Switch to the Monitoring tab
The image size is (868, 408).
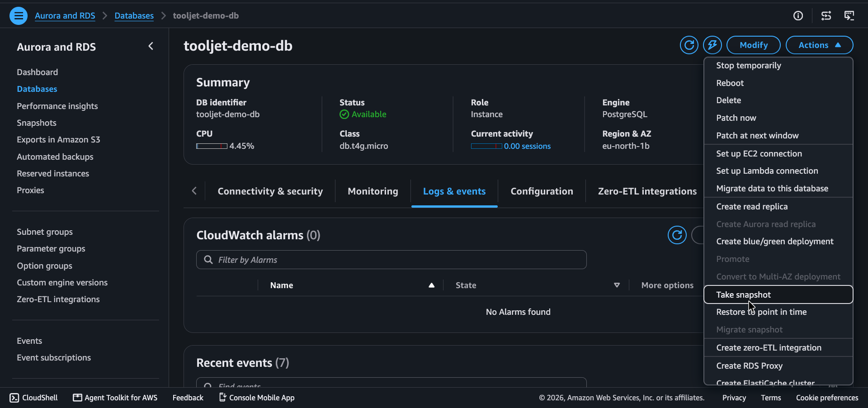[x=373, y=191]
